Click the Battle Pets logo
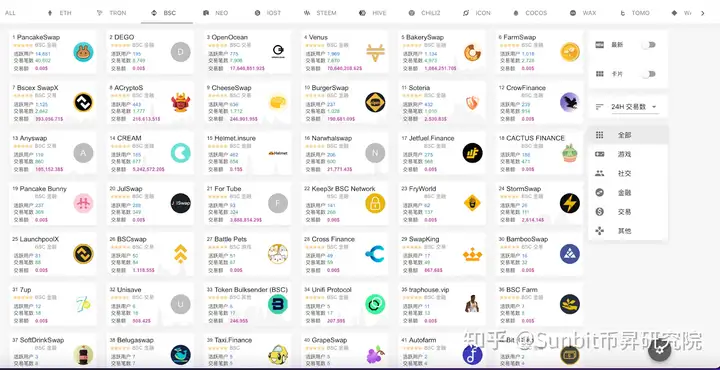The width and height of the screenshot is (720, 370). [278, 254]
